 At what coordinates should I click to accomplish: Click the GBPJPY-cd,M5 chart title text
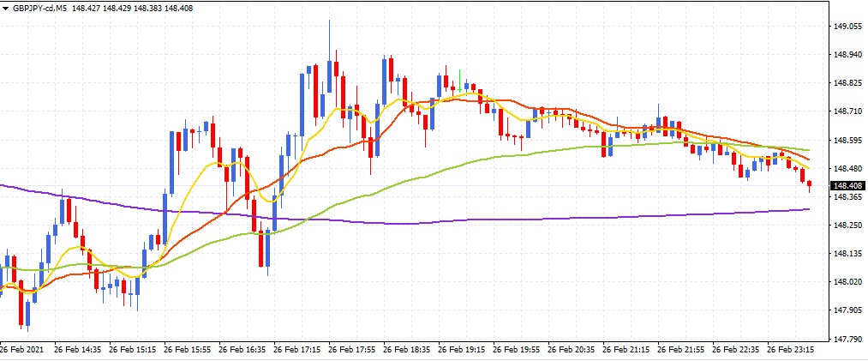39,9
